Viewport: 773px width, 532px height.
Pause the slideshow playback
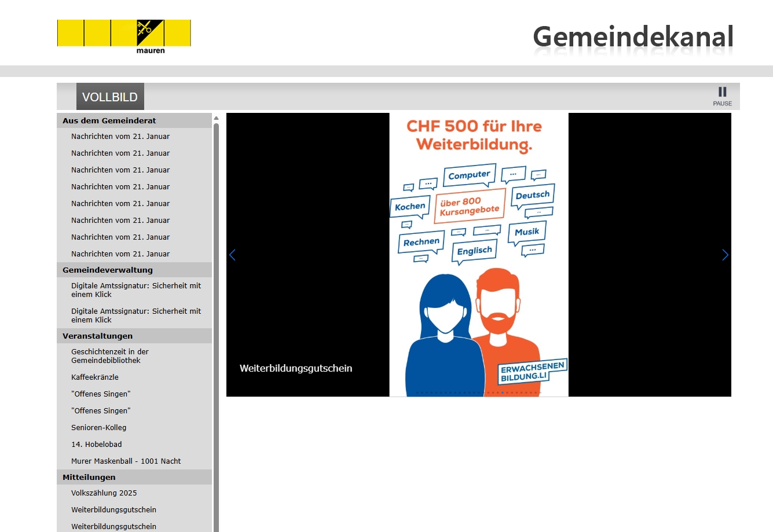point(722,96)
